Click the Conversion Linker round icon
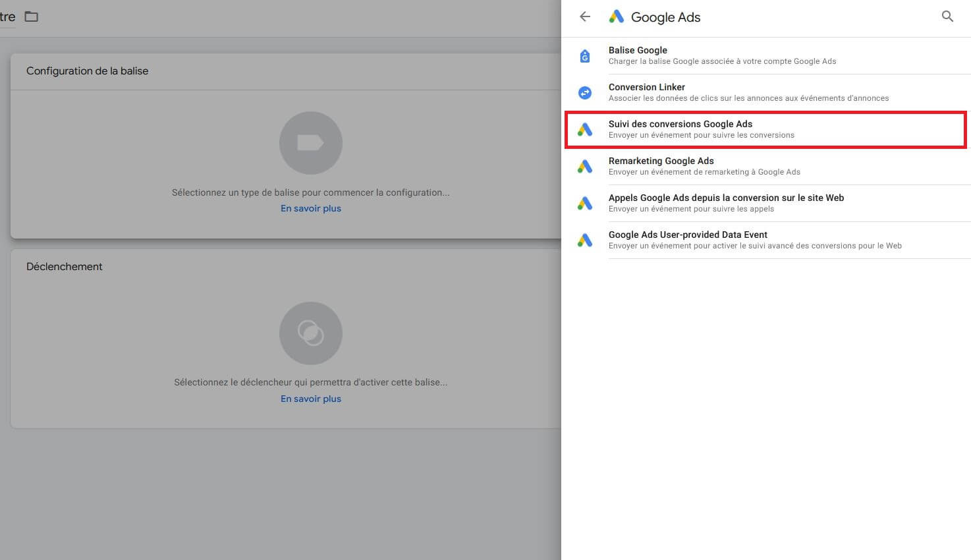 [x=585, y=93]
